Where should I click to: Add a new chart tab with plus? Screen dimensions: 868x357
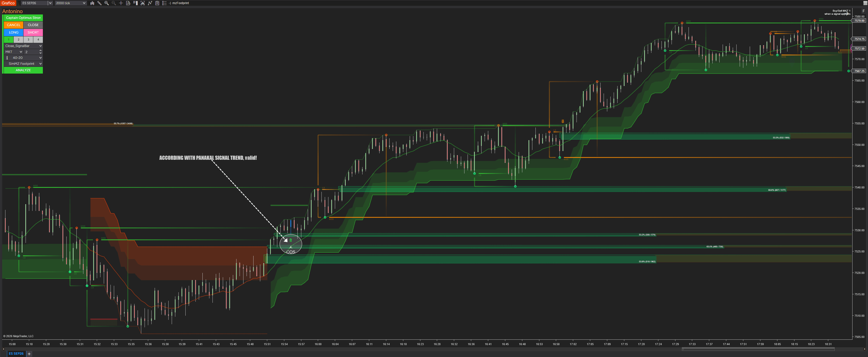click(29, 354)
